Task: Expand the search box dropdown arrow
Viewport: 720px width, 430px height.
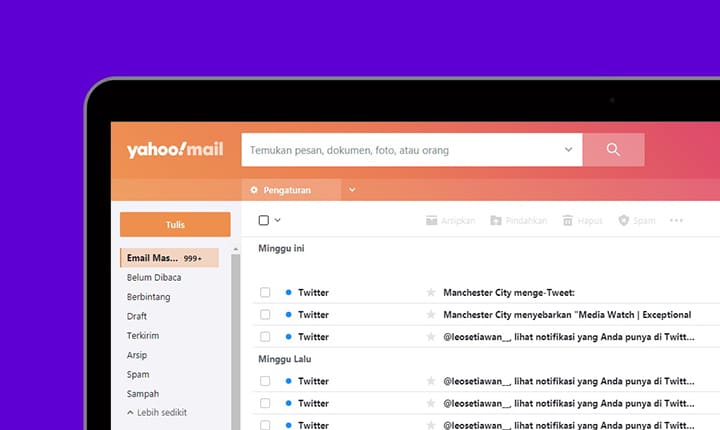Action: point(568,150)
